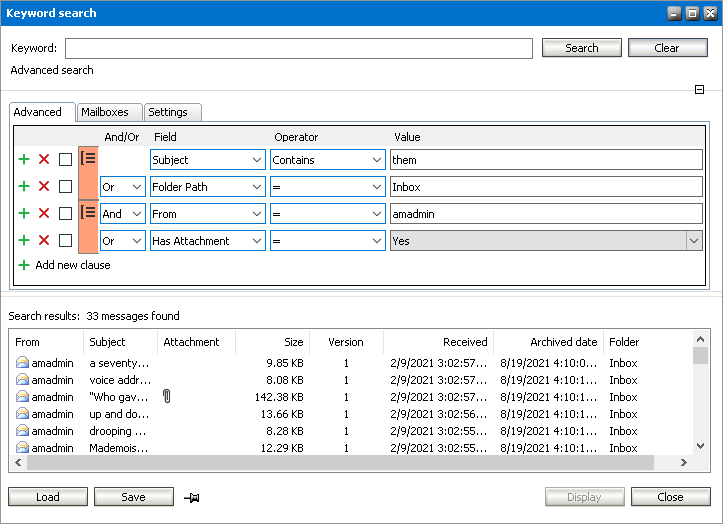The image size is (723, 524).
Task: Click the green plus on the Subject row
Action: pos(24,159)
